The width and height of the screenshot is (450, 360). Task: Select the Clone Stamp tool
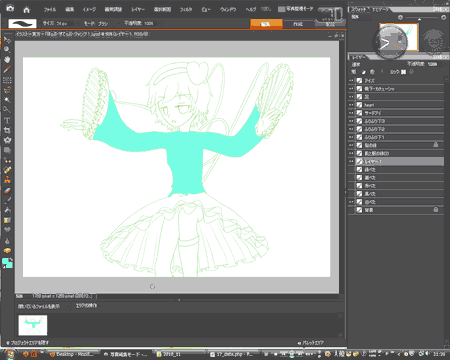7,180
